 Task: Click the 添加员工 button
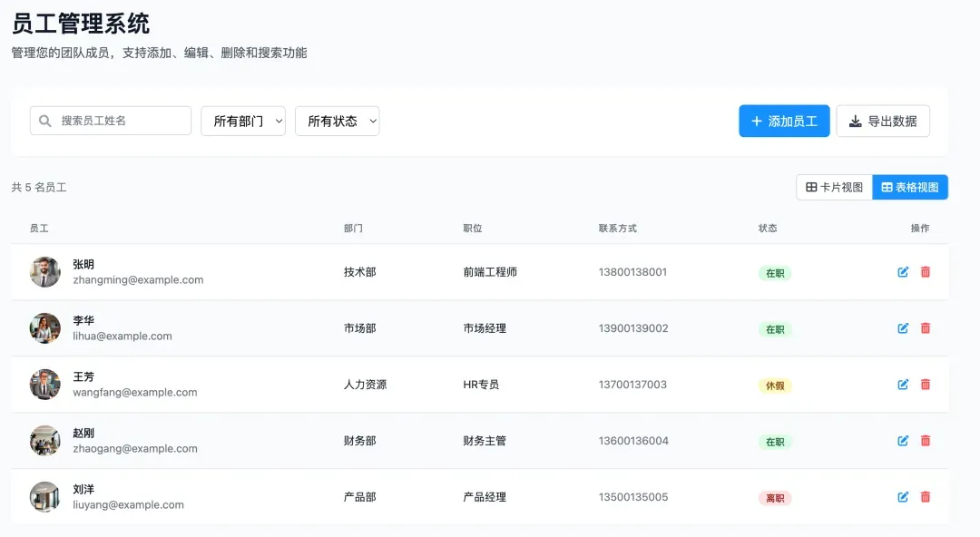point(784,121)
